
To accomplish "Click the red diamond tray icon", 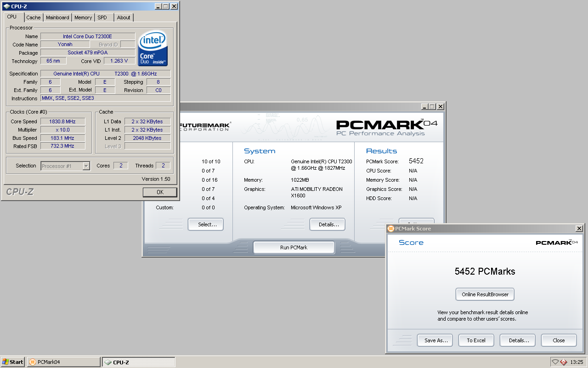I will (x=563, y=362).
